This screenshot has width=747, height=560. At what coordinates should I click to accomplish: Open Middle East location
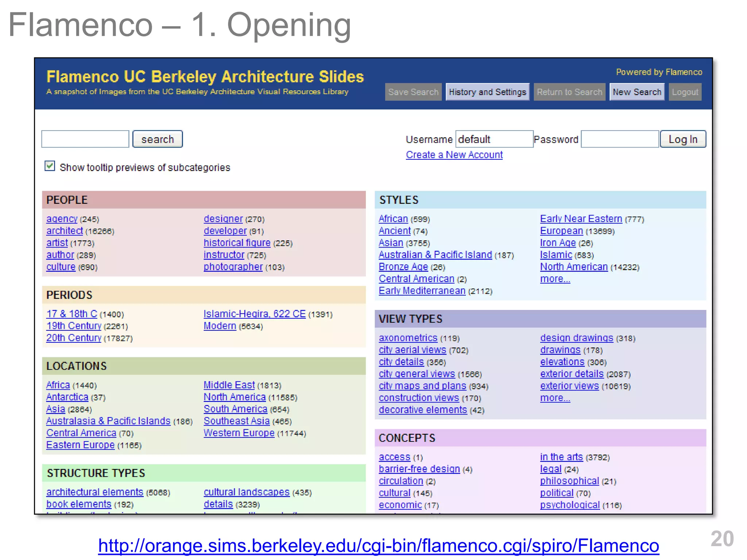click(229, 385)
